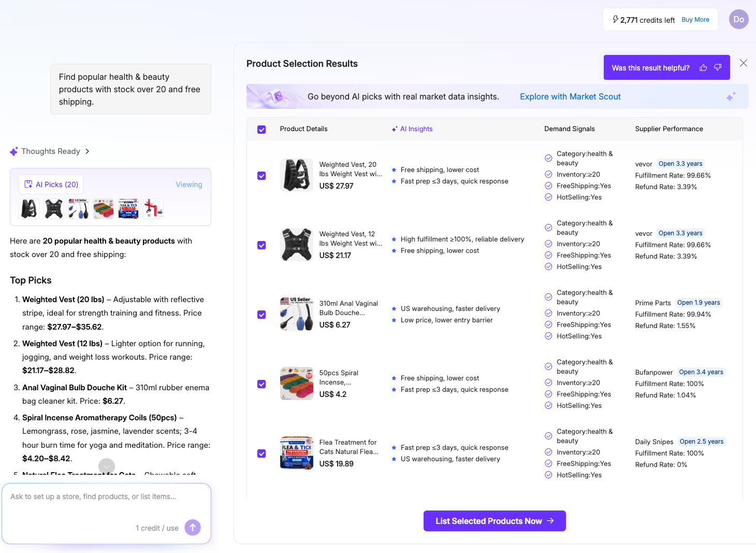Image resolution: width=756 pixels, height=553 pixels.
Task: Click the Product Details column header
Action: click(x=304, y=129)
